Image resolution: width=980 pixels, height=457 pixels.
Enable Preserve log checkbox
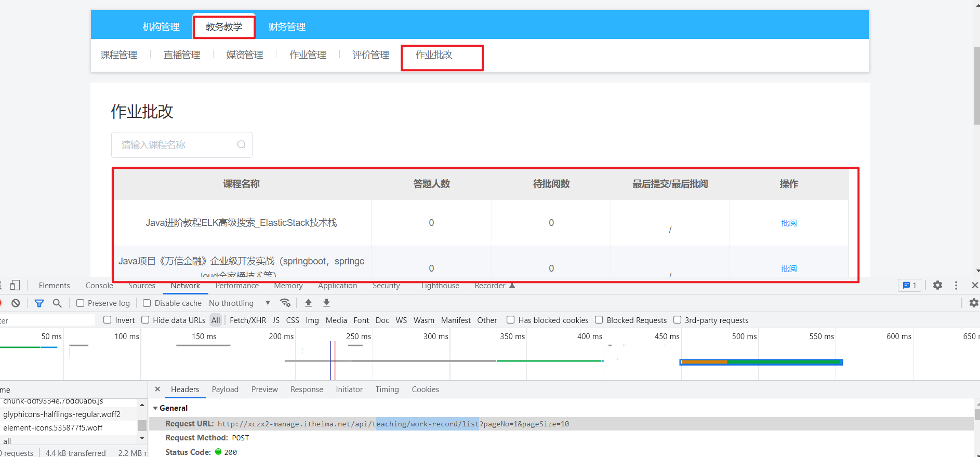(80, 303)
